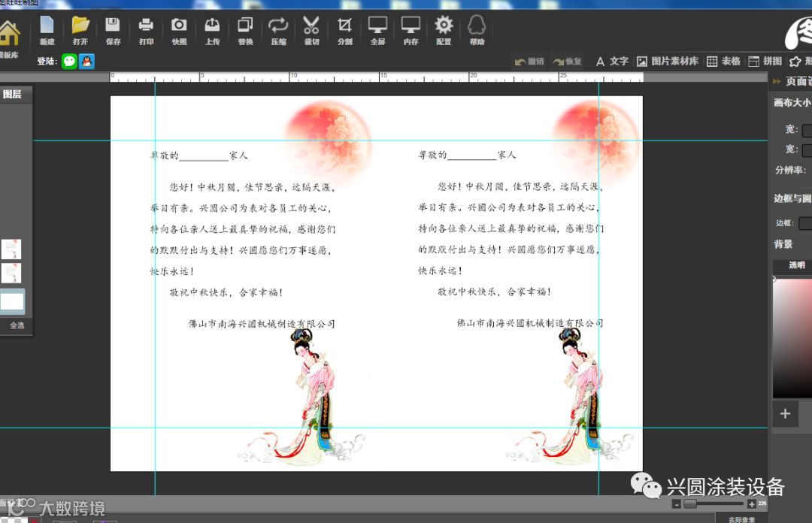Viewport: 812px width, 523px height.
Task: Insert a table with 表格
Action: (723, 62)
